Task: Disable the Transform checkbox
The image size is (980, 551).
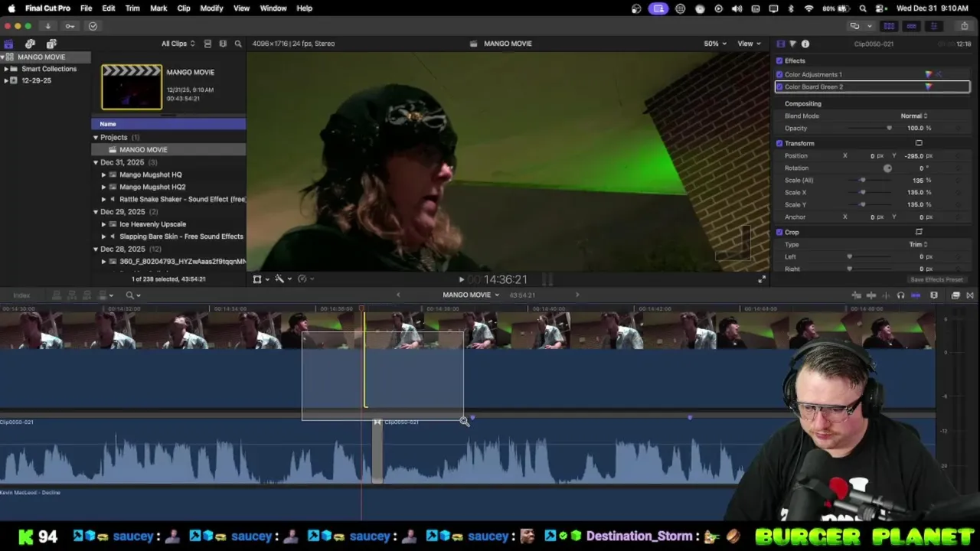Action: click(779, 143)
